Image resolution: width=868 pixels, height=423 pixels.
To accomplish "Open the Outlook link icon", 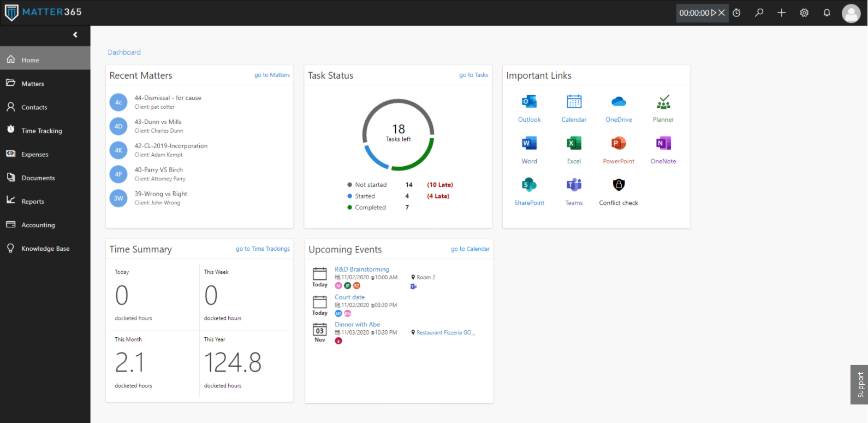I will tap(529, 102).
